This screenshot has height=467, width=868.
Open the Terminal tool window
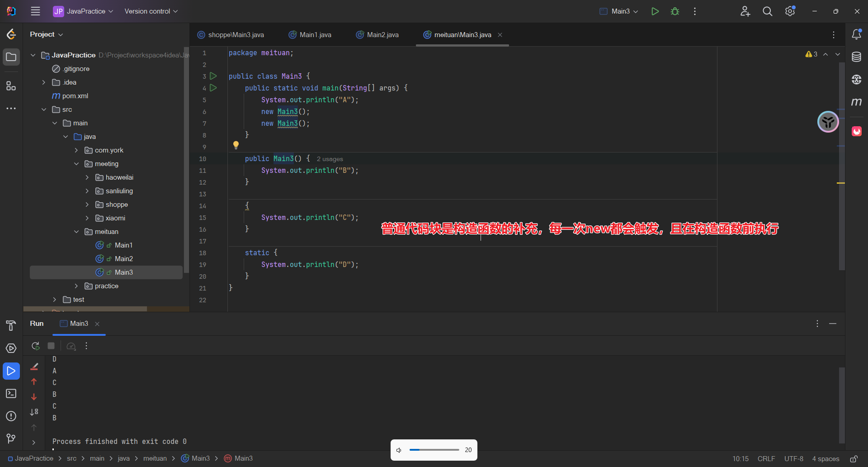[x=11, y=394]
